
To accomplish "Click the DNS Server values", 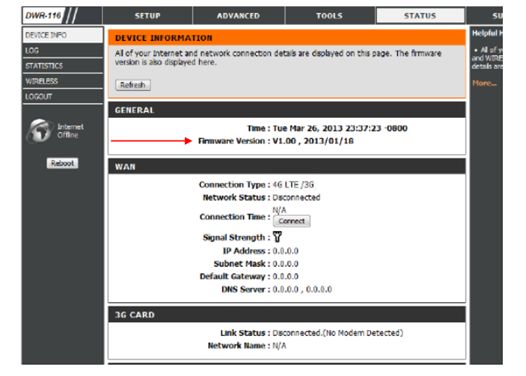I will (302, 289).
